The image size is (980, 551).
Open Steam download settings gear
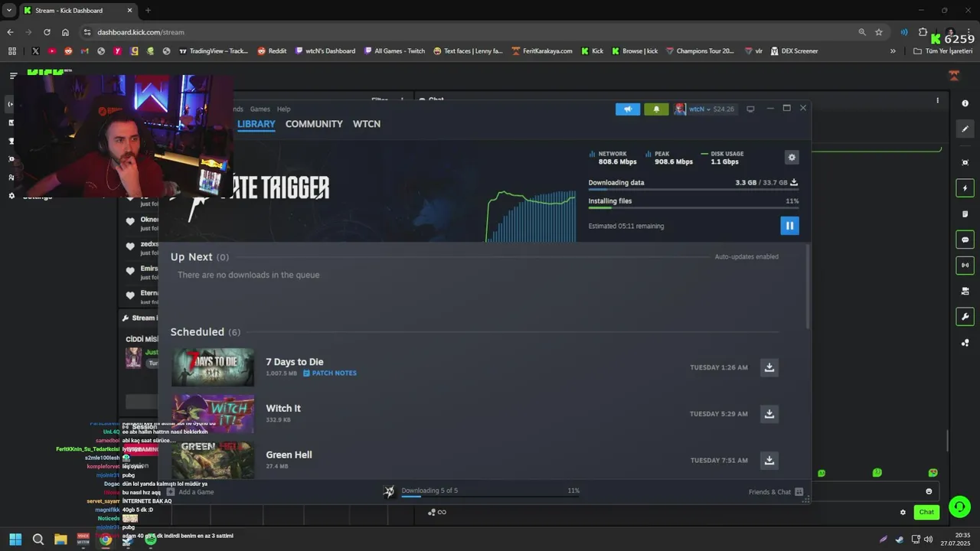pyautogui.click(x=792, y=157)
